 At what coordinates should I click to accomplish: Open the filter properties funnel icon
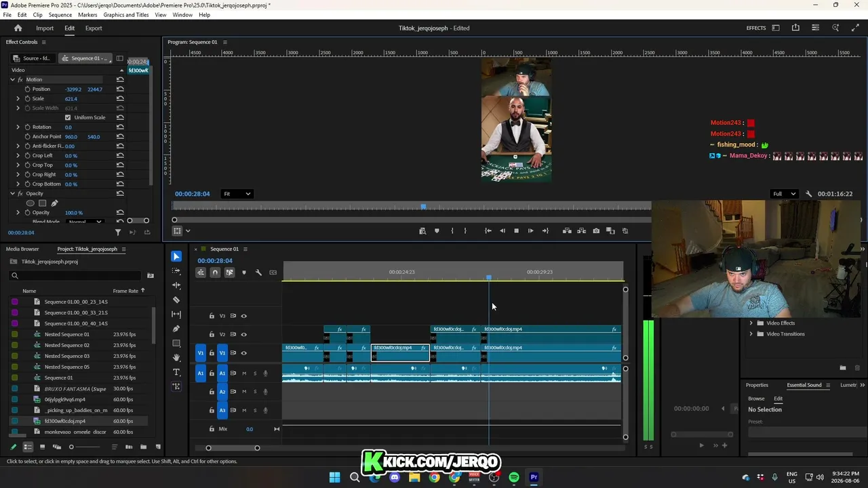coord(118,232)
